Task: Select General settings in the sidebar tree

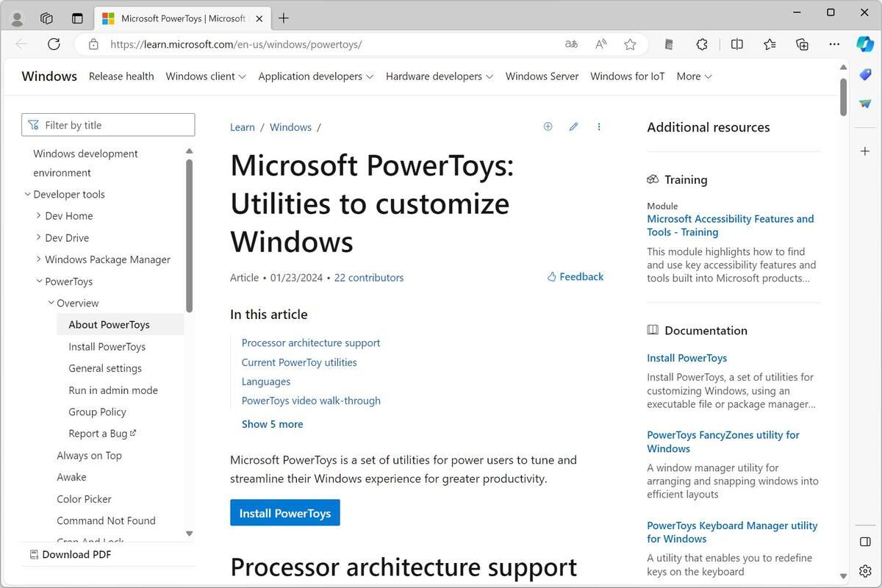Action: coord(105,368)
